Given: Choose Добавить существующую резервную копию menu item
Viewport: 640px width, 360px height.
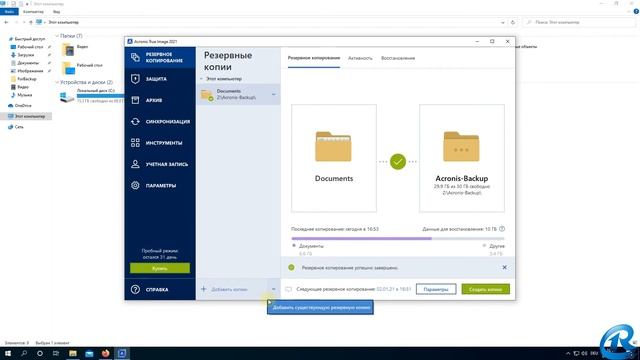Looking at the screenshot, I should 320,307.
